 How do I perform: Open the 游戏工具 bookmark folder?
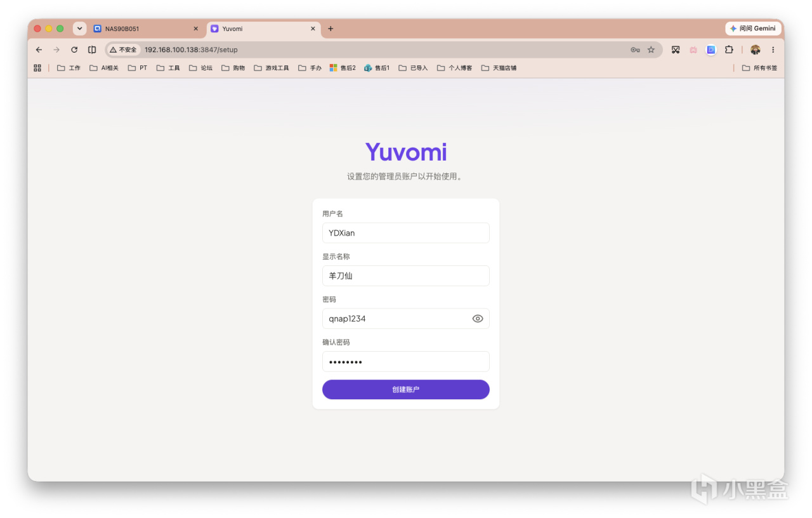[272, 68]
